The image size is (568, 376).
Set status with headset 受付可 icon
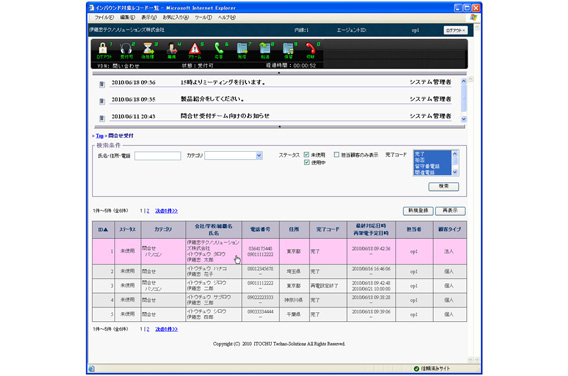click(x=126, y=50)
